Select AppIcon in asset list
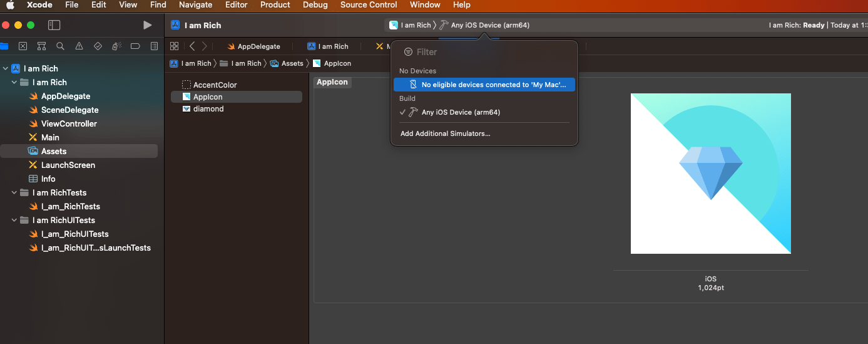 [237, 97]
